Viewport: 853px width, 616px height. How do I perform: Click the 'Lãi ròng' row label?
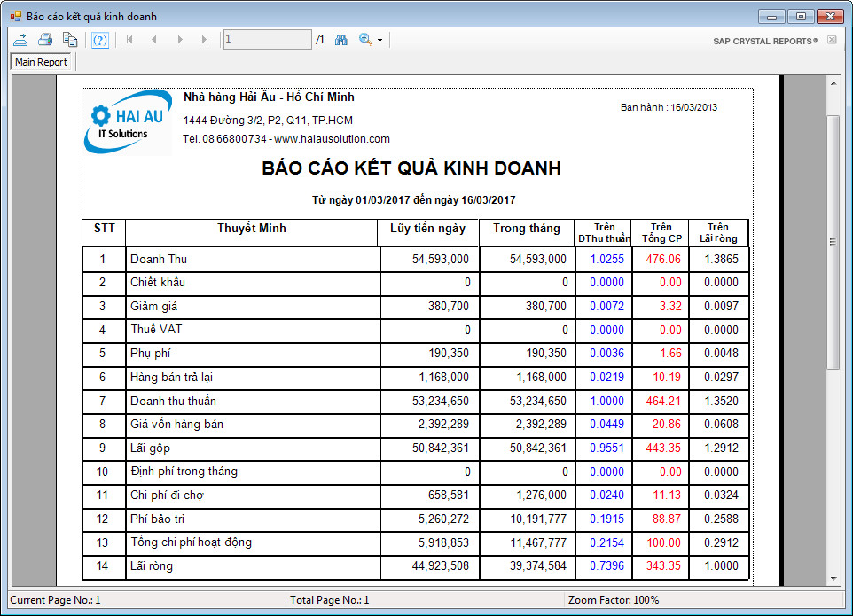152,566
